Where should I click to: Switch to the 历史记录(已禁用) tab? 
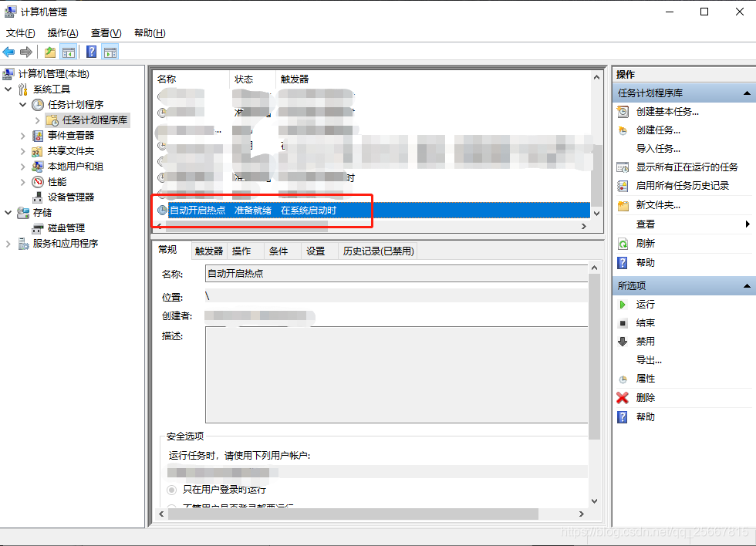[x=378, y=251]
